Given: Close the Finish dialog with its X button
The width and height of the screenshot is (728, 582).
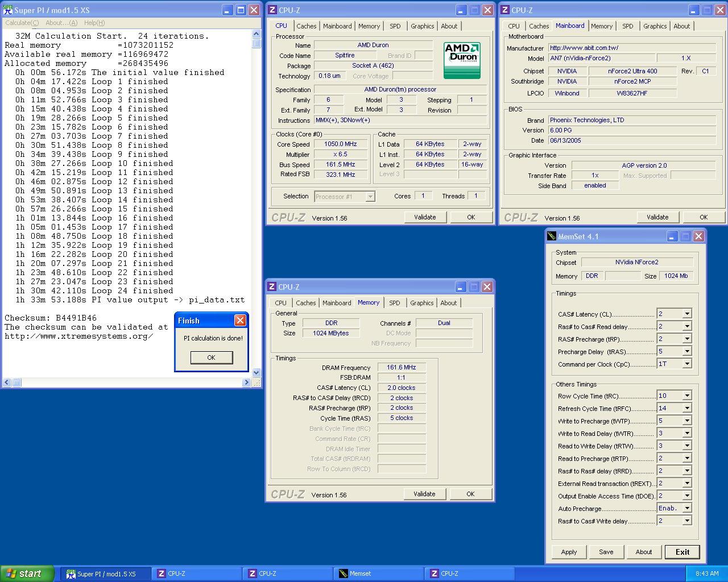Looking at the screenshot, I should (x=240, y=321).
